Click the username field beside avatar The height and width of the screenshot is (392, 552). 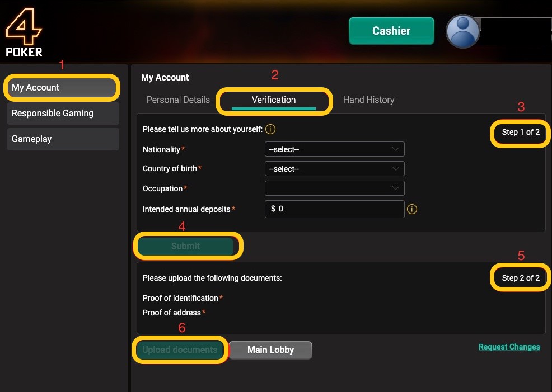[514, 31]
